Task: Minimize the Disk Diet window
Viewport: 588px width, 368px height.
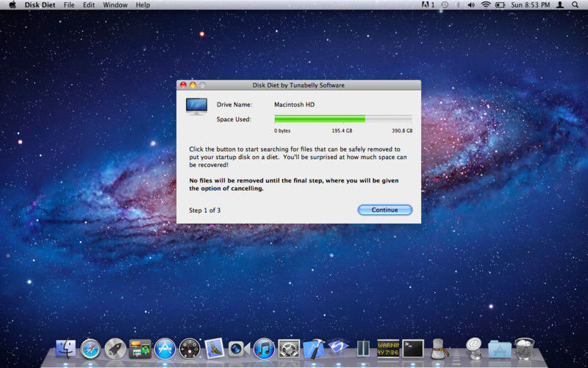Action: [x=193, y=85]
